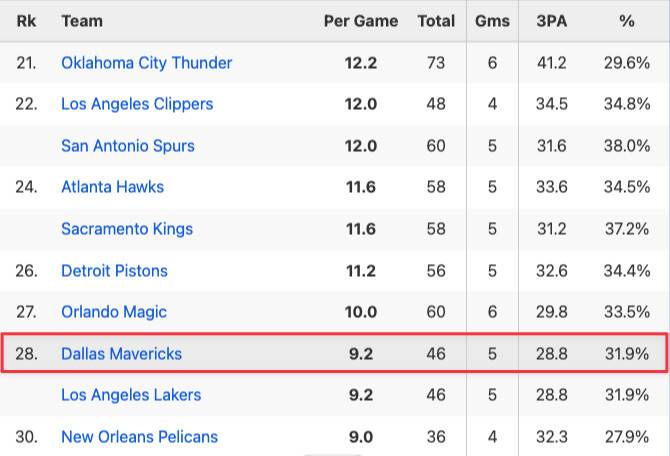The width and height of the screenshot is (670, 456).
Task: Go to the Sacramento Kings link
Action: (126, 229)
